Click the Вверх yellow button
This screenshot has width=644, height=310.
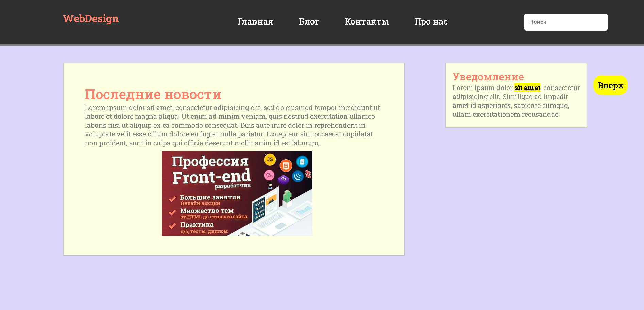[x=610, y=85]
